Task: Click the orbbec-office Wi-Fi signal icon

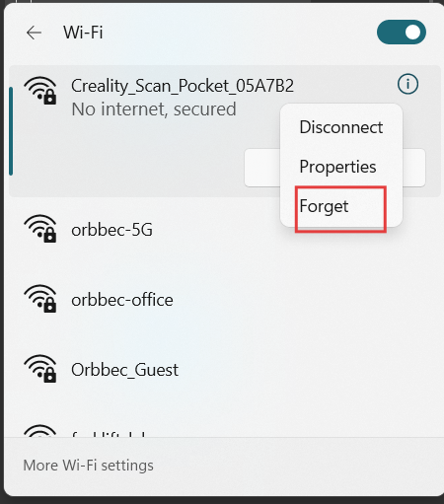Action: 40,299
